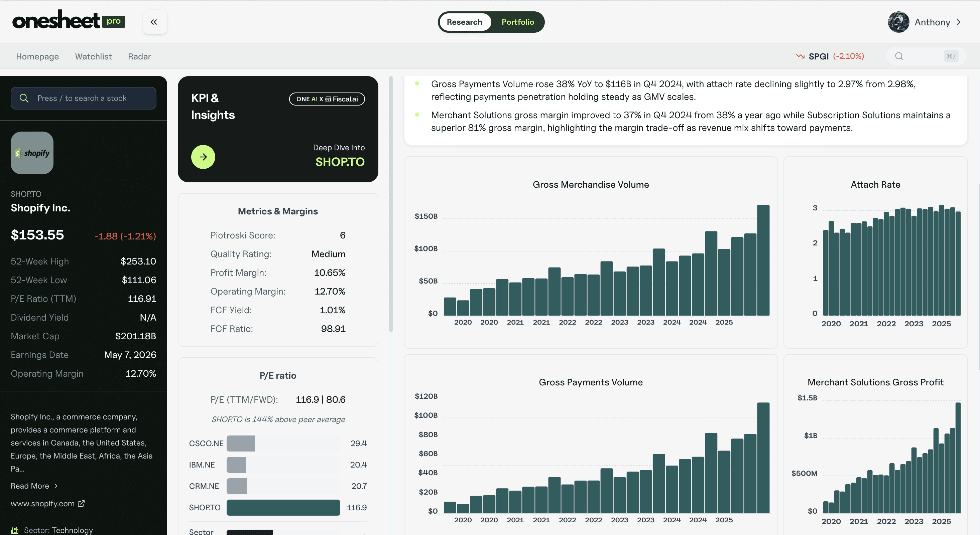Open shopify.com via the external-link icon
The height and width of the screenshot is (535, 980).
81,503
